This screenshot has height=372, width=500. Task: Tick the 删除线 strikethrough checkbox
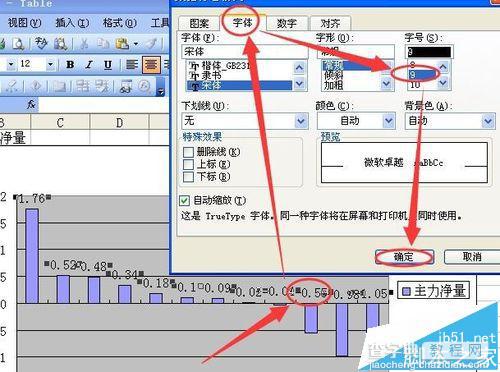pos(188,152)
